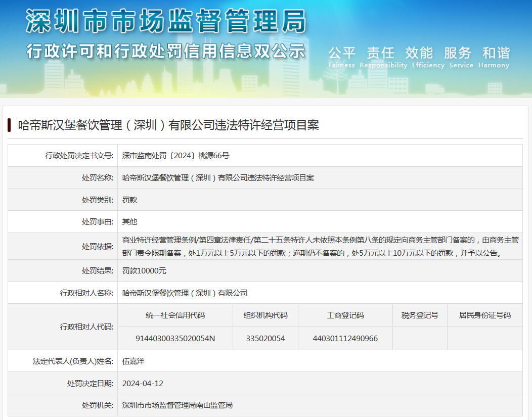This screenshot has height=420, width=532.
Task: Click the 处罚决定日期 label
Action: tap(90, 384)
